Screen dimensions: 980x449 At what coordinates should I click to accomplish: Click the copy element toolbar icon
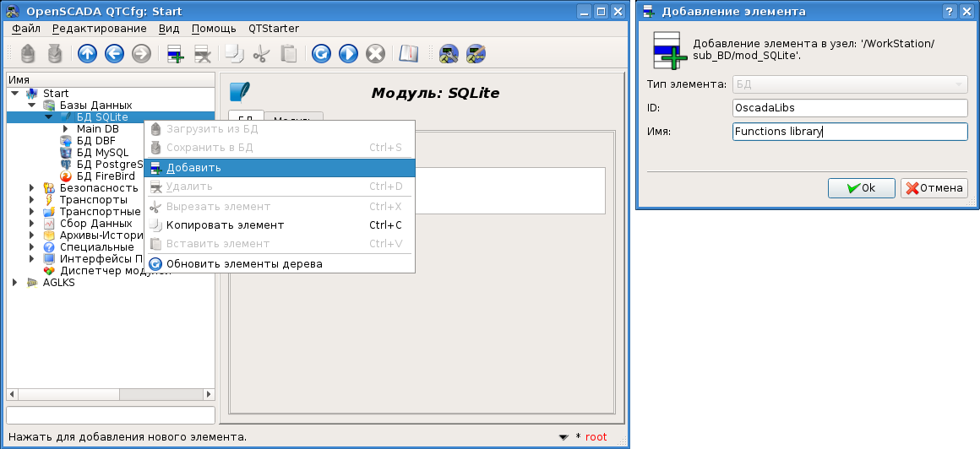pos(234,54)
